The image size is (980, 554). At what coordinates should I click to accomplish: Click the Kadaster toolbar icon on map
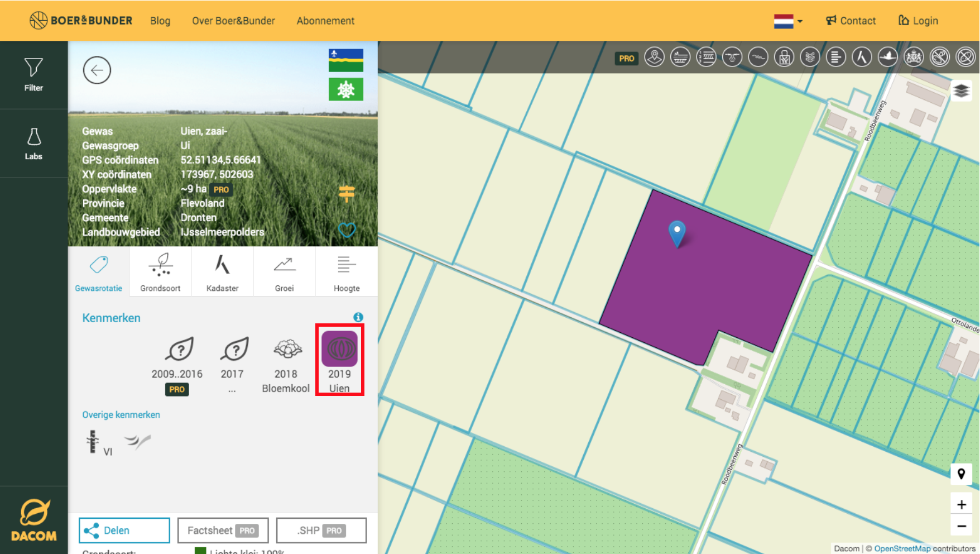tap(862, 57)
